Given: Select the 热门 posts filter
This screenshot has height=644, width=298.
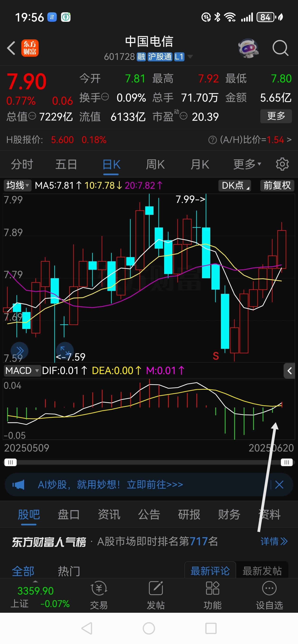Looking at the screenshot, I should point(69,571).
